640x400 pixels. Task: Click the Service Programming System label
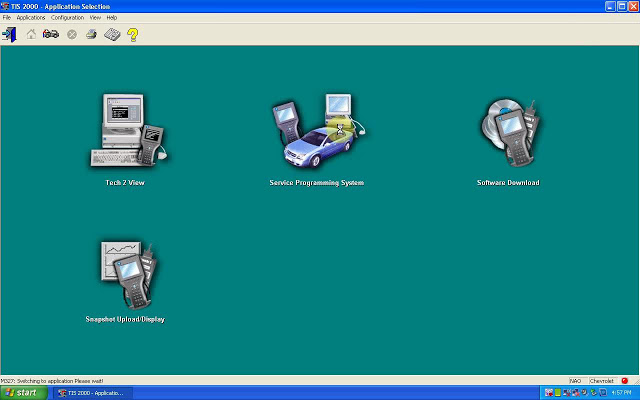pyautogui.click(x=317, y=182)
